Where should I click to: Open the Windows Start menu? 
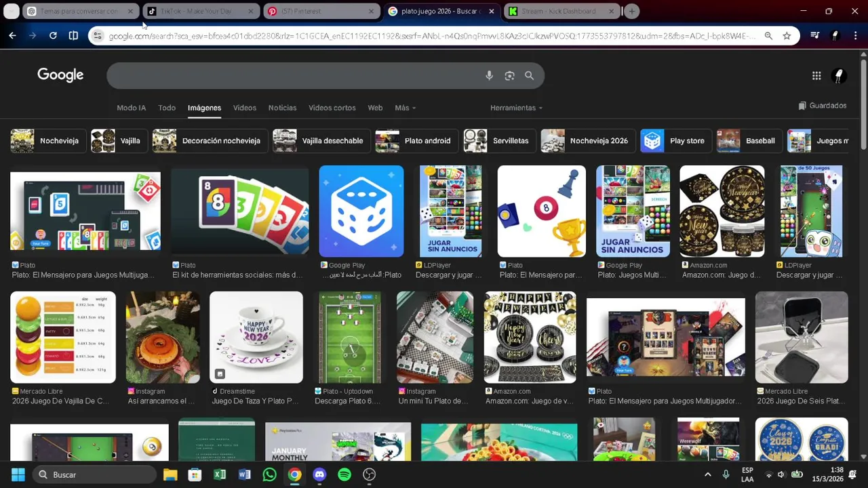(x=18, y=474)
